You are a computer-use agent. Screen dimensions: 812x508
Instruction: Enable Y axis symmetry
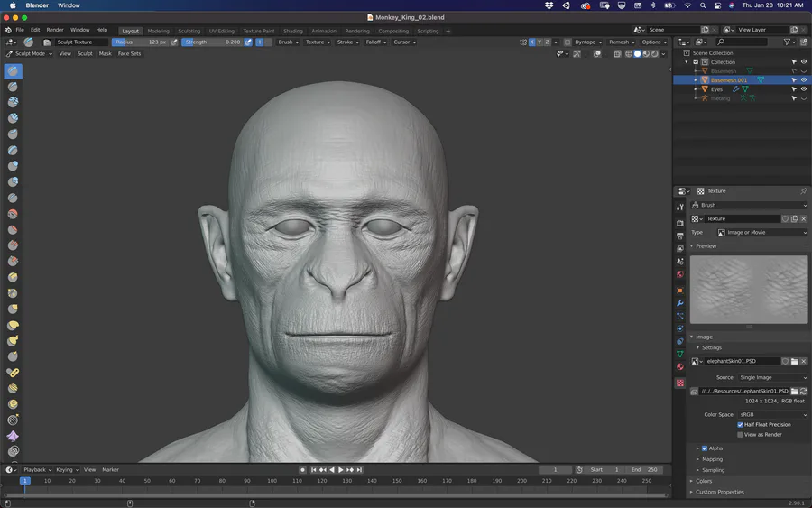[540, 42]
